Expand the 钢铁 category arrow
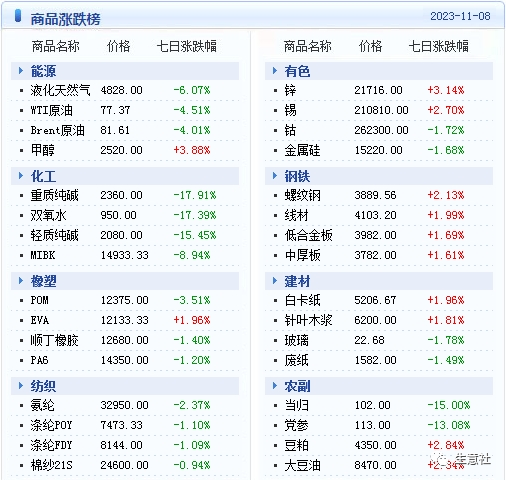Image resolution: width=506 pixels, height=480 pixels. 275,176
